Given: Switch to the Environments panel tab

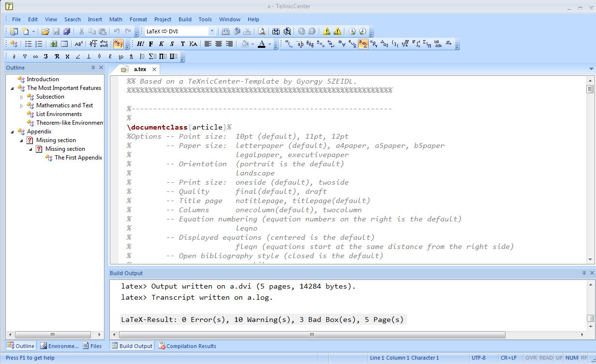Looking at the screenshot, I should [x=59, y=346].
